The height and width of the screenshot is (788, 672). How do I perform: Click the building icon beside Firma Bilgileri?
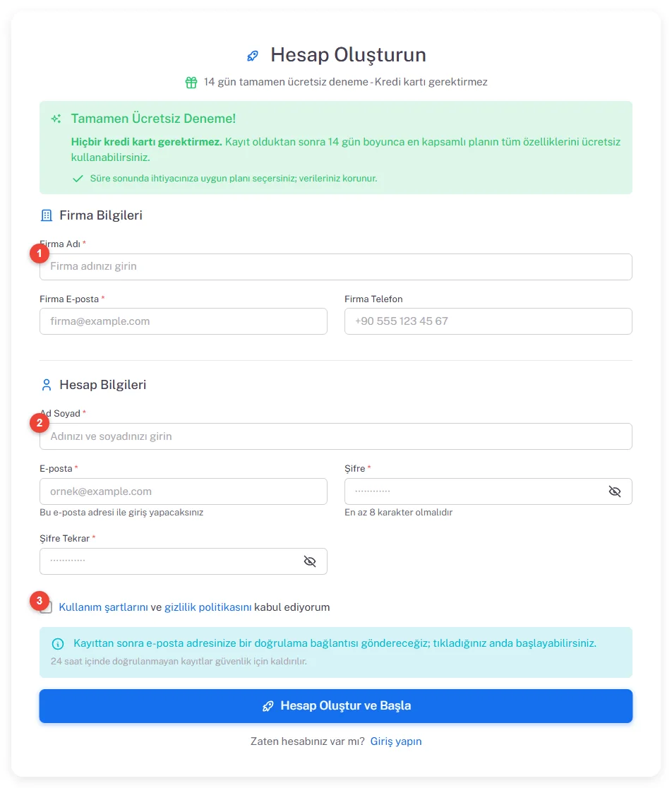[x=46, y=215]
